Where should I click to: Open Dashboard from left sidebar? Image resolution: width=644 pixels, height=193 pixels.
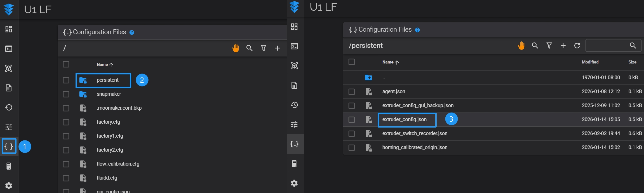(x=9, y=29)
